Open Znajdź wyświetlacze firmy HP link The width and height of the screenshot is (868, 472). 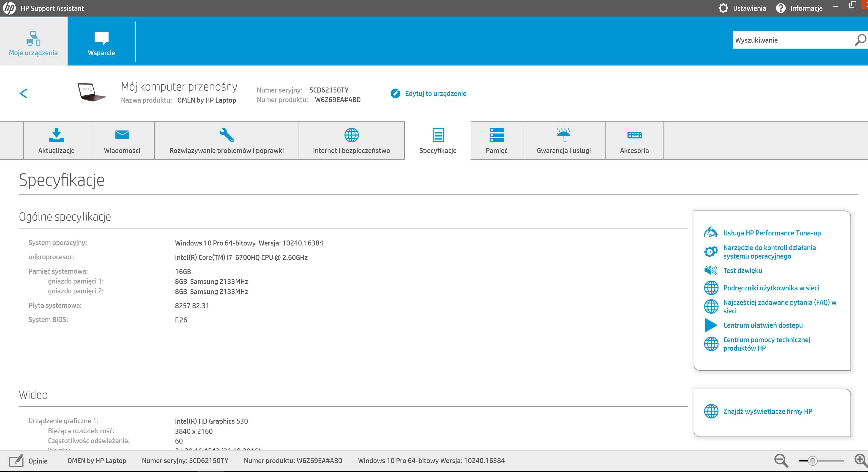768,411
